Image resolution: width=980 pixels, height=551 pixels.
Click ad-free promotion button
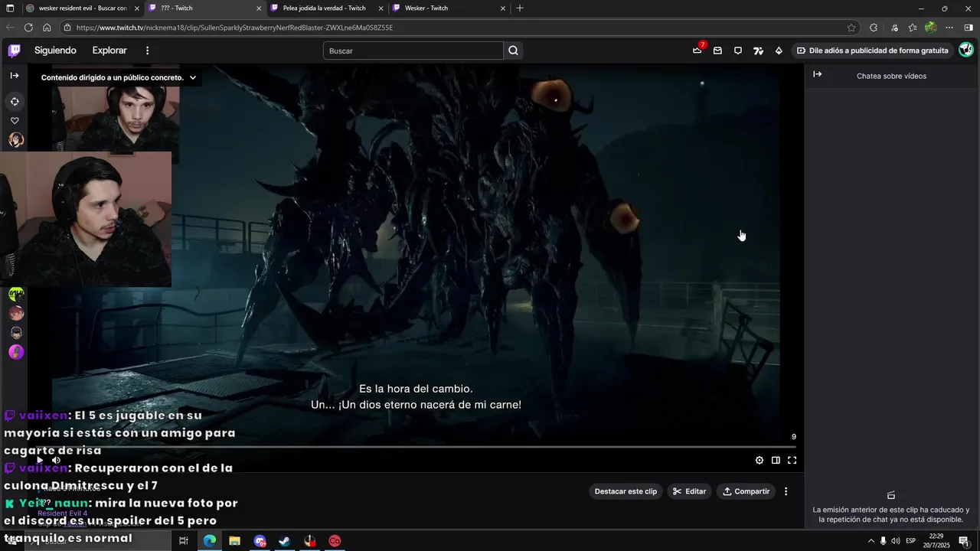(x=873, y=51)
